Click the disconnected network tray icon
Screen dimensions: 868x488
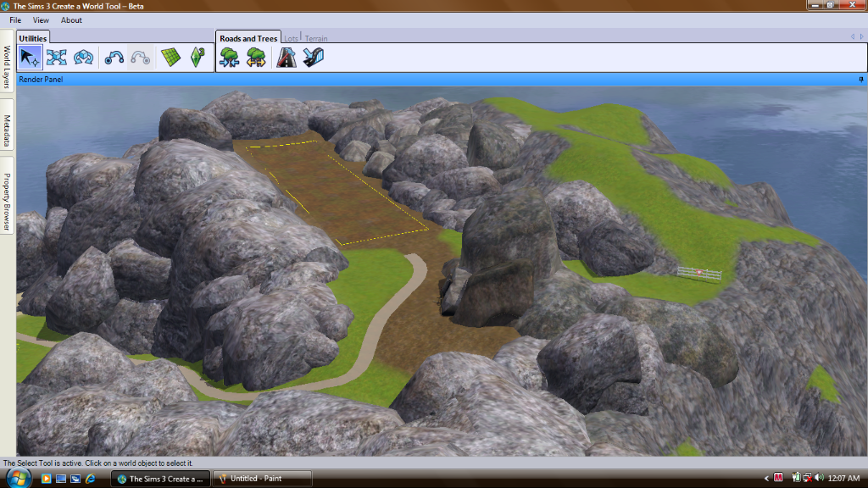click(x=808, y=478)
